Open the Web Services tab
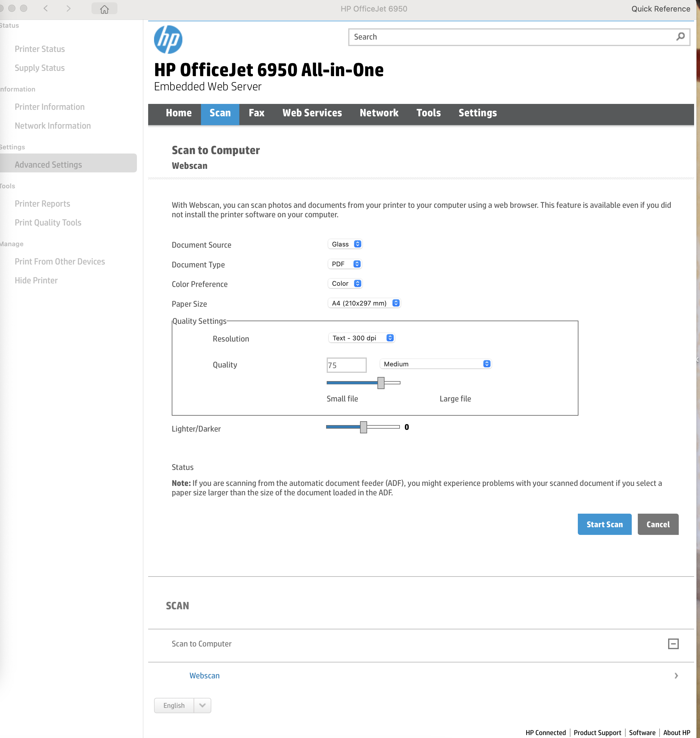 pos(312,113)
